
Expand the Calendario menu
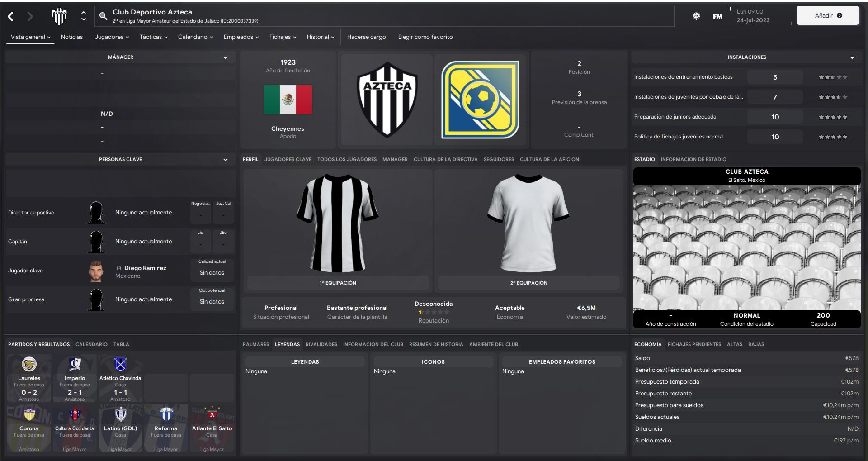pyautogui.click(x=195, y=37)
